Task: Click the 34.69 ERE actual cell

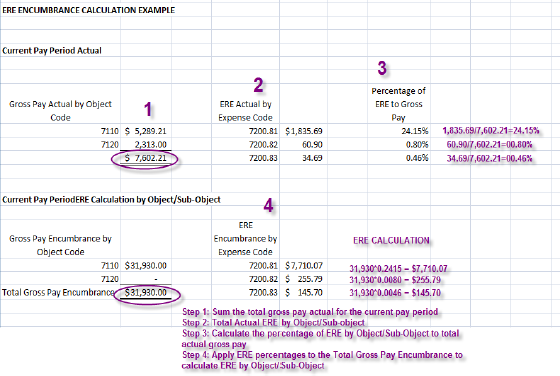Action: tap(312, 158)
